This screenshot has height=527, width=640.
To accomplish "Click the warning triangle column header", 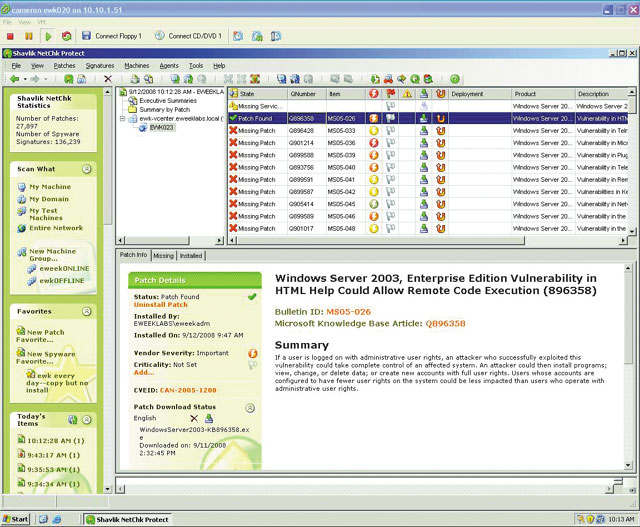I will point(407,94).
